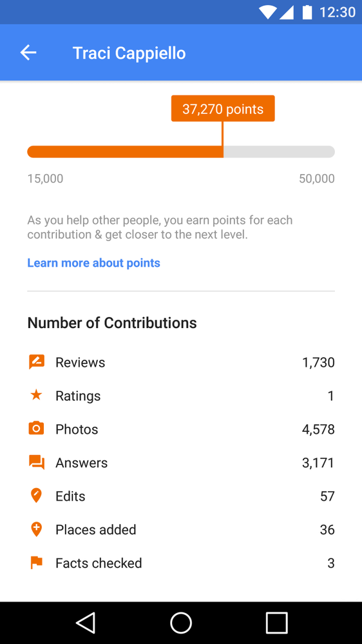The width and height of the screenshot is (362, 644).
Task: Tap the Wi-Fi icon in status bar
Action: point(267,12)
